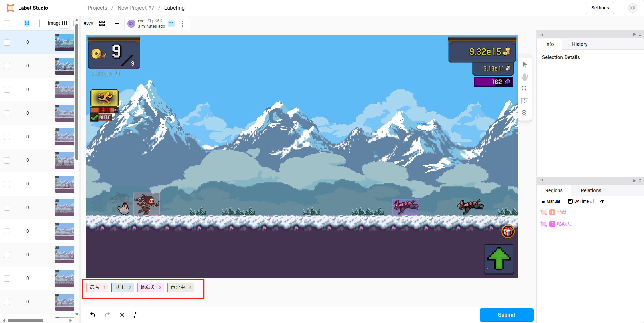Select the 地狱犬 label swatch

[150, 288]
